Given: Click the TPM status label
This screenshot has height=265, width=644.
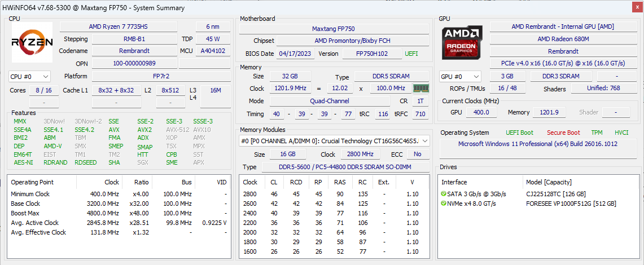Looking at the screenshot, I should point(597,132).
